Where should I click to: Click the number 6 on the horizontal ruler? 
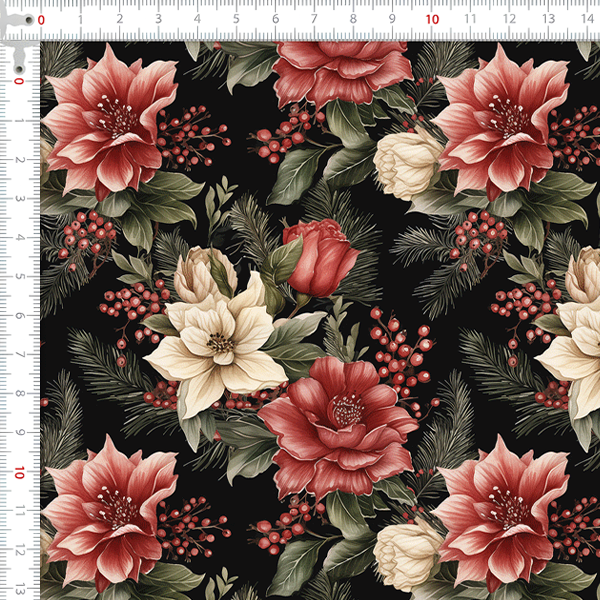[276, 19]
